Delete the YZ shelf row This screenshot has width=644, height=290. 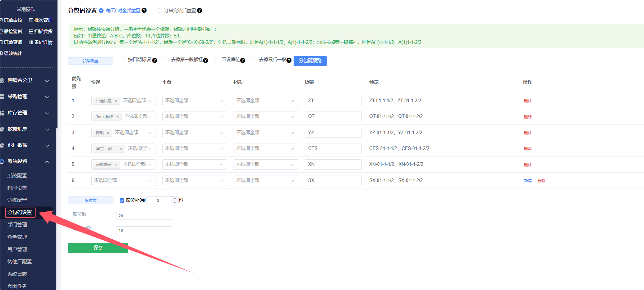point(528,133)
